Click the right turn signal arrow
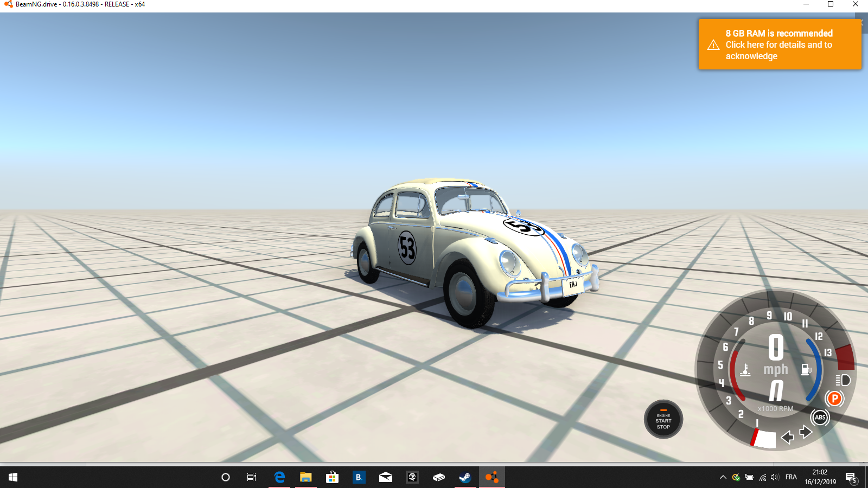 point(806,432)
